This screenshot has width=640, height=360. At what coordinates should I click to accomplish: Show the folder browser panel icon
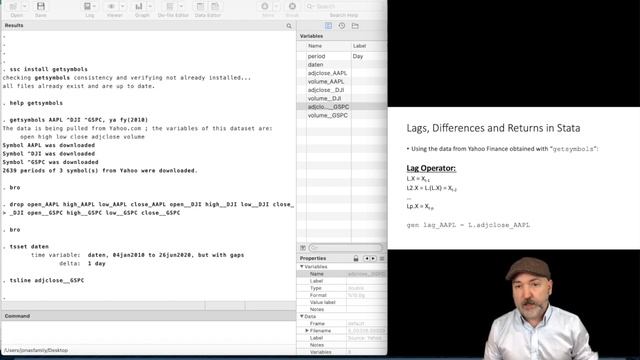click(355, 26)
